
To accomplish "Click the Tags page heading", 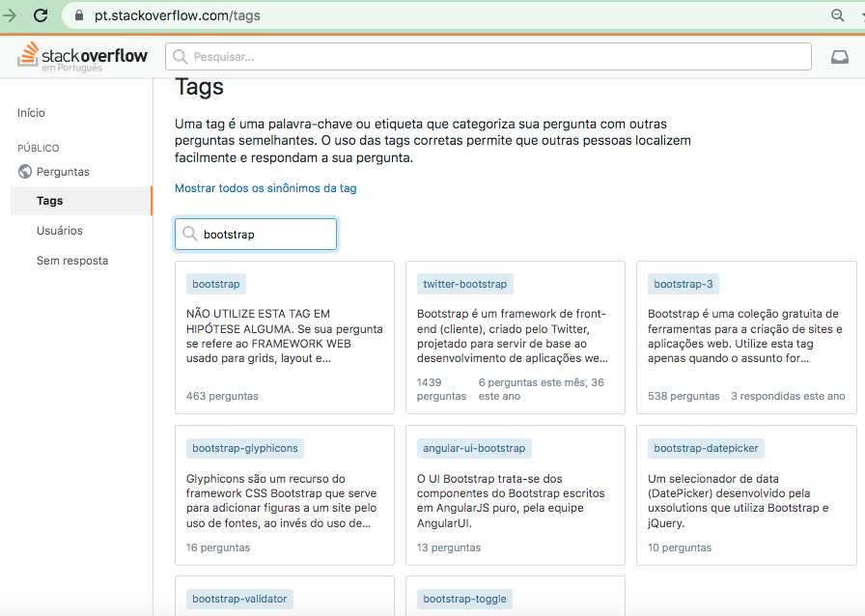I will pos(199,87).
